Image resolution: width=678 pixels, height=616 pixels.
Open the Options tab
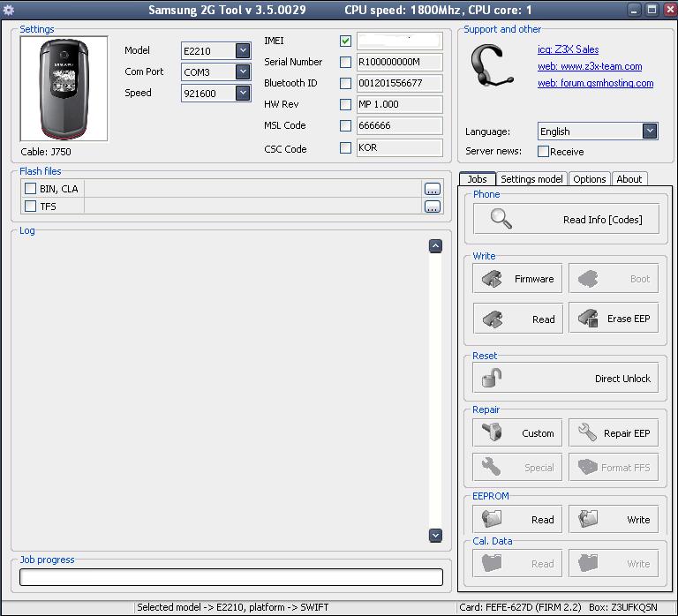tap(590, 179)
